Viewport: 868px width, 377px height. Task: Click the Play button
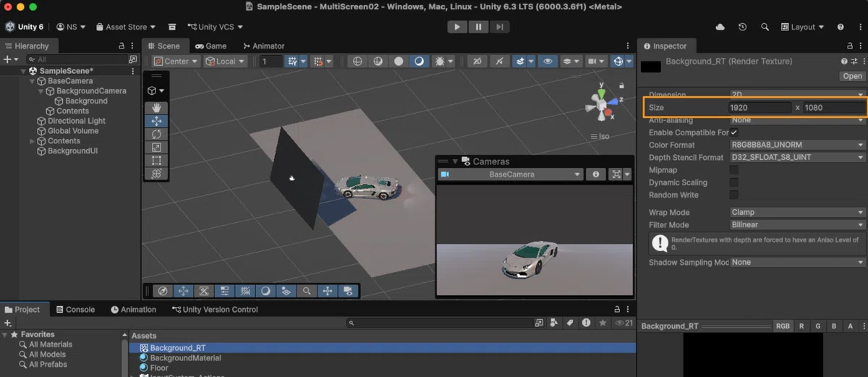457,27
